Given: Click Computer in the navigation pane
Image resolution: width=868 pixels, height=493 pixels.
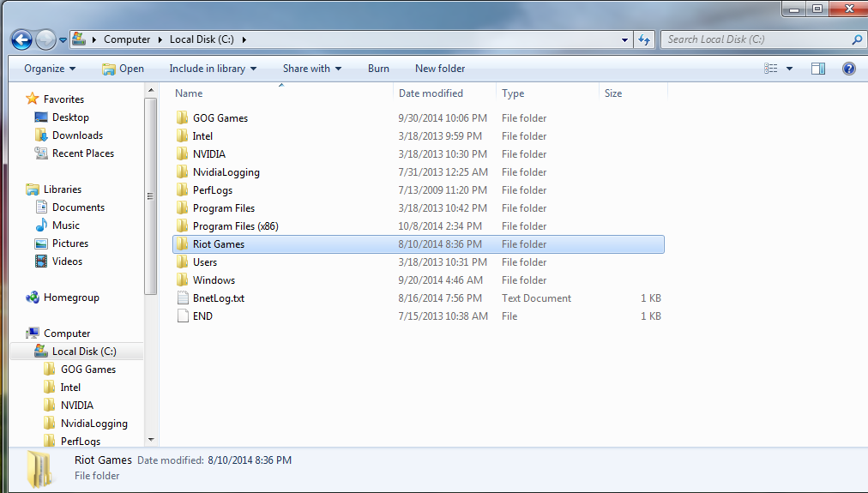Looking at the screenshot, I should click(67, 333).
